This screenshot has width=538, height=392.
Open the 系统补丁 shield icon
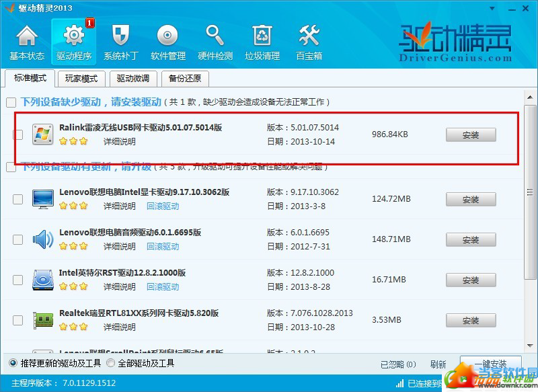tap(121, 36)
